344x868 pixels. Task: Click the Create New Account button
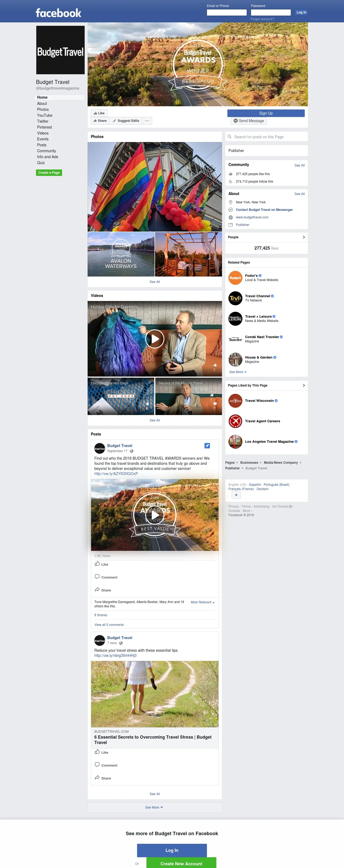pos(181,863)
